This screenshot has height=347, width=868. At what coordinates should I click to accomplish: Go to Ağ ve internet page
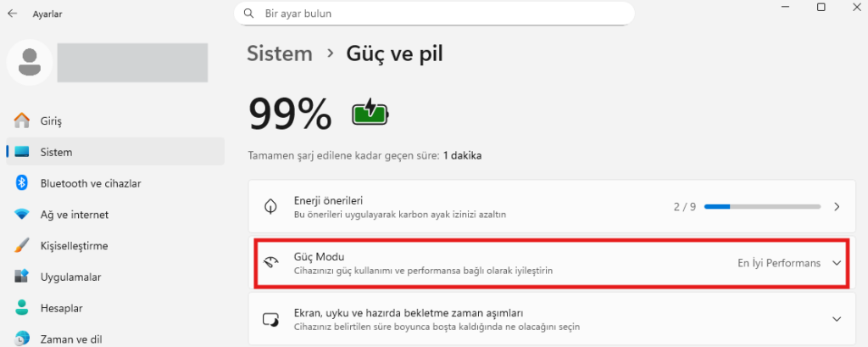tap(74, 215)
